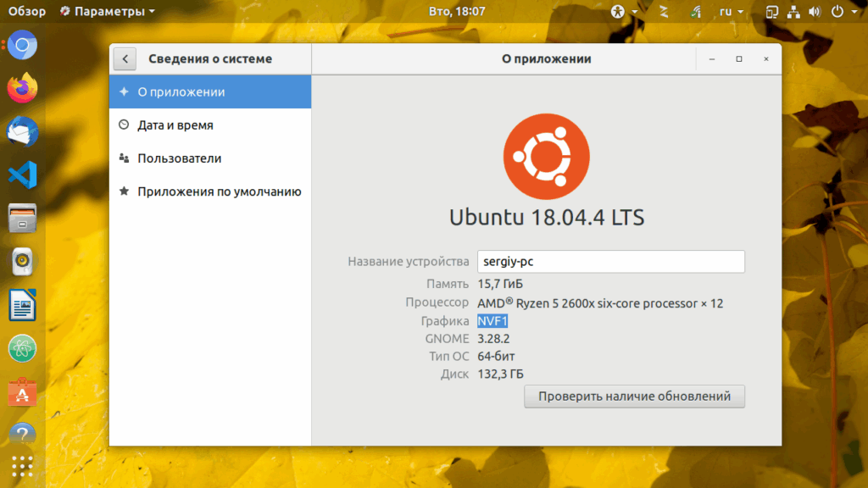Open system power menu in top bar
This screenshot has height=488, width=868.
843,11
